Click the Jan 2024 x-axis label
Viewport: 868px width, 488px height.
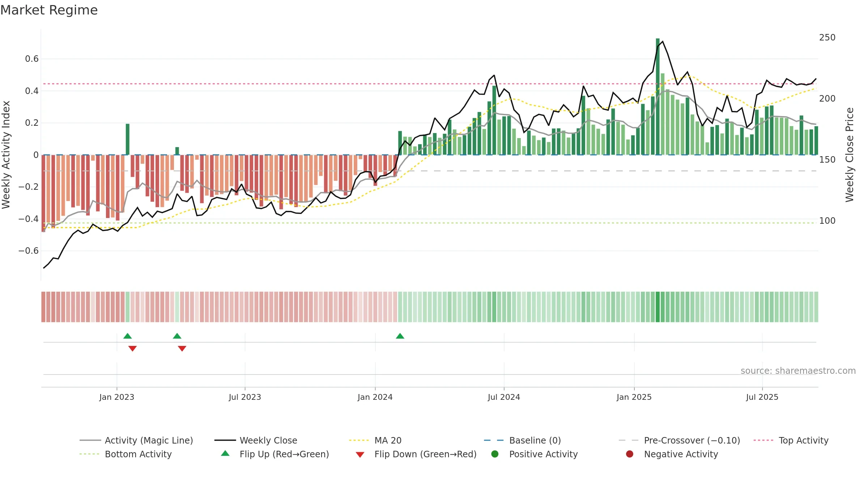pos(375,397)
